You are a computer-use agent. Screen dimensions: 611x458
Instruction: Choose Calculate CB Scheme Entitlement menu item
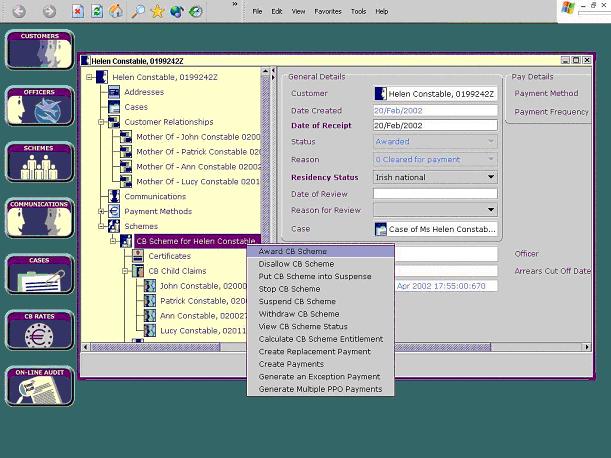[x=320, y=339]
